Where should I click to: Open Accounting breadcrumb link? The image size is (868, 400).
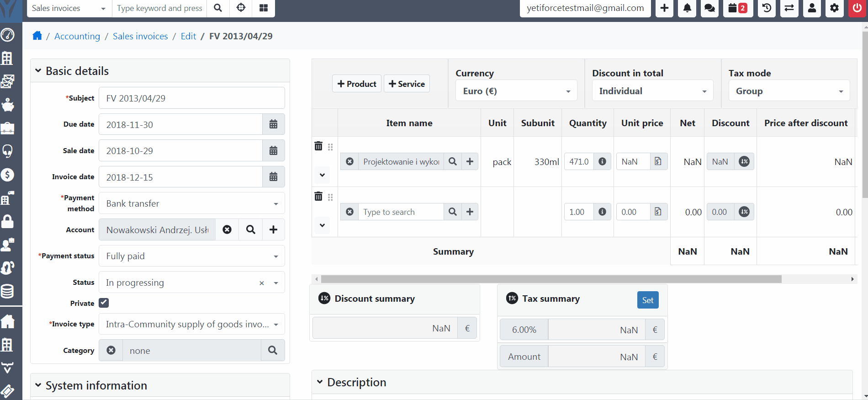tap(77, 36)
